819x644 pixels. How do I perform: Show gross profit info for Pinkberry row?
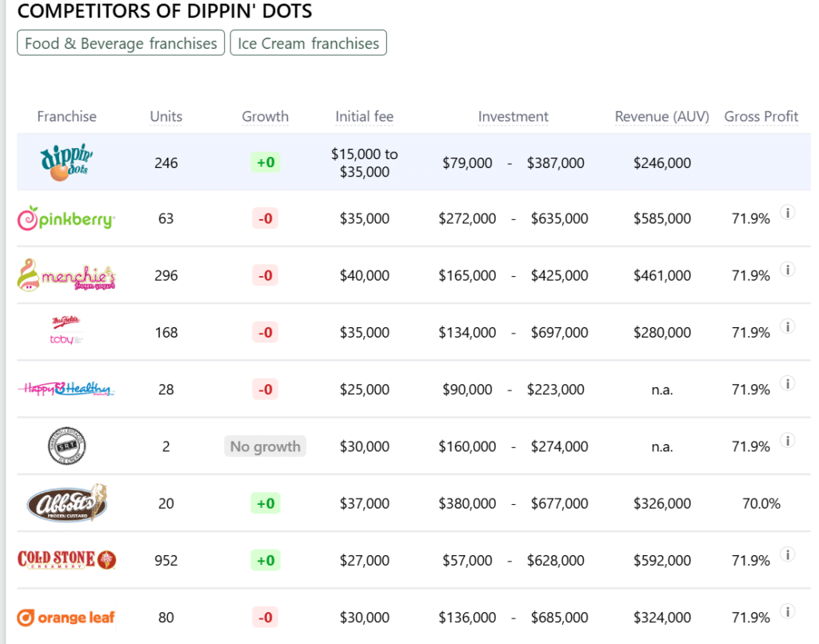pos(788,212)
